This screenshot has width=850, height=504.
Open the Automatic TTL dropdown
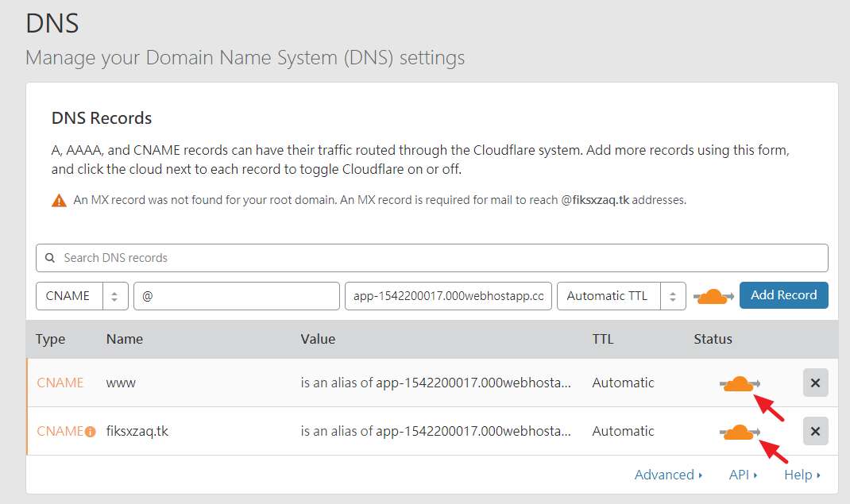tap(621, 296)
